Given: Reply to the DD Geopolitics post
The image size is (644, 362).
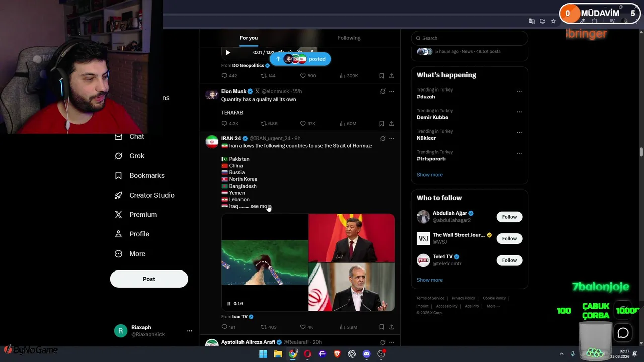Looking at the screenshot, I should coord(229,76).
